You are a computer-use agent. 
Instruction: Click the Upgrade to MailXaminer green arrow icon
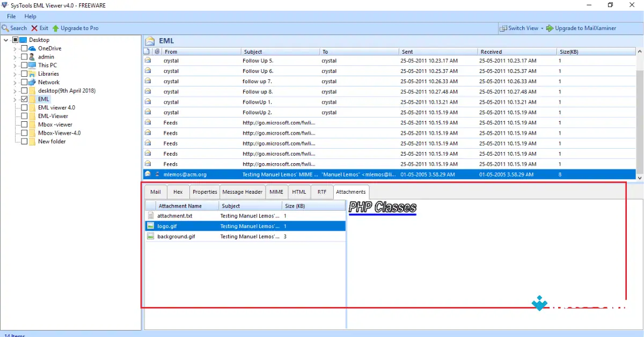click(x=550, y=28)
